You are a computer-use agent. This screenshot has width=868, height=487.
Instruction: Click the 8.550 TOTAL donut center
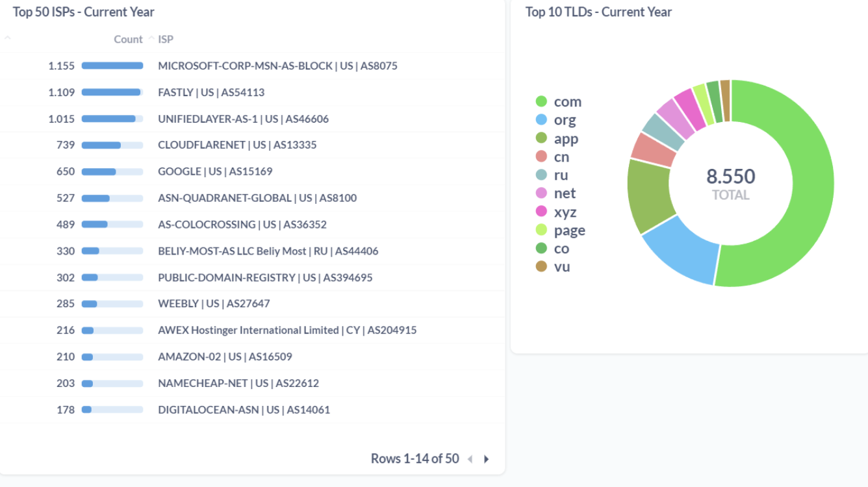pyautogui.click(x=731, y=184)
